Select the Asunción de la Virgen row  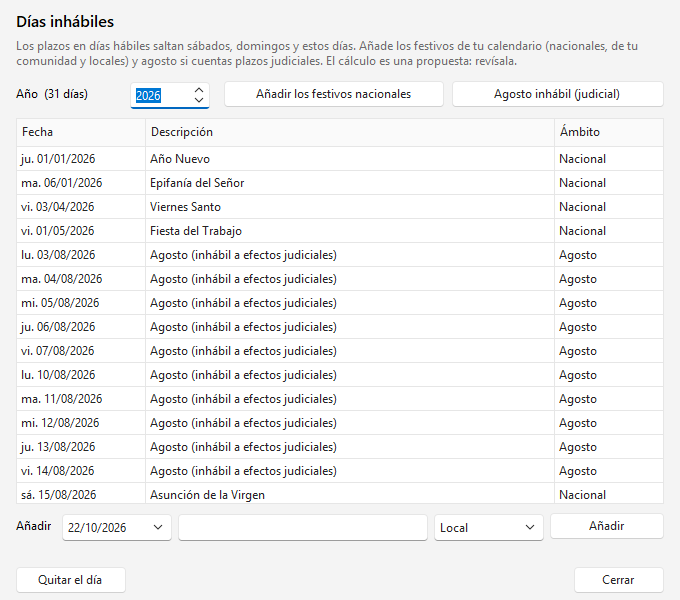[x=340, y=494]
